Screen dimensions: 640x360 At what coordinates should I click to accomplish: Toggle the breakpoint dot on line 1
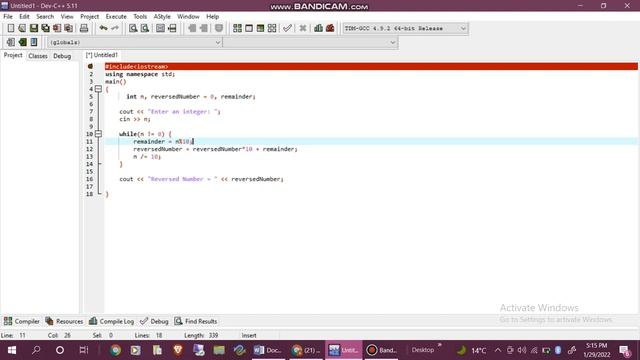[90, 66]
